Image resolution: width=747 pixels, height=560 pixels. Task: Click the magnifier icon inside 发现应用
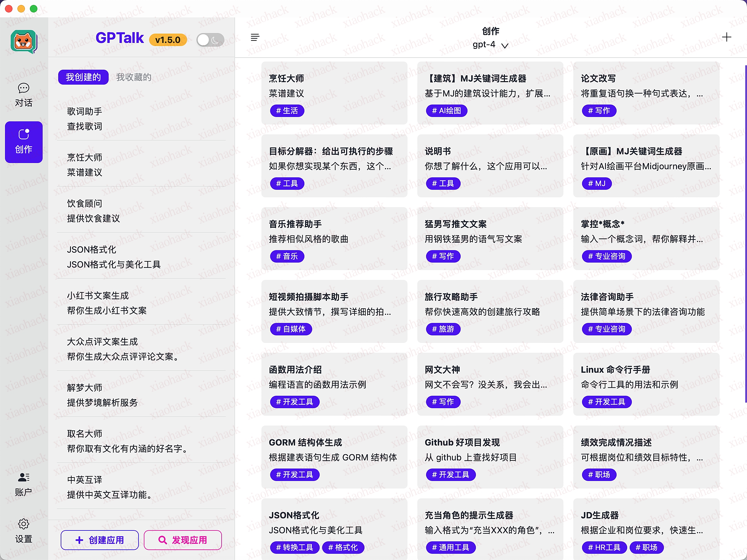[x=163, y=540]
